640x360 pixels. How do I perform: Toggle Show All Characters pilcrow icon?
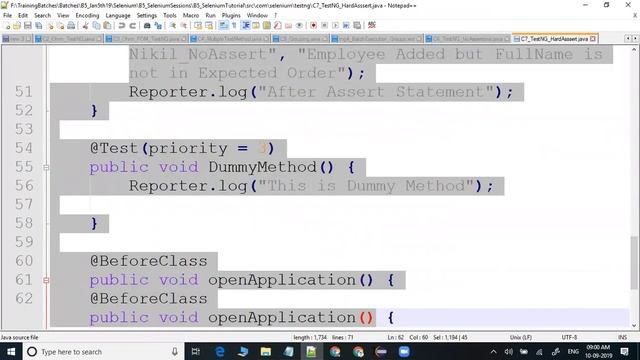coord(234,25)
